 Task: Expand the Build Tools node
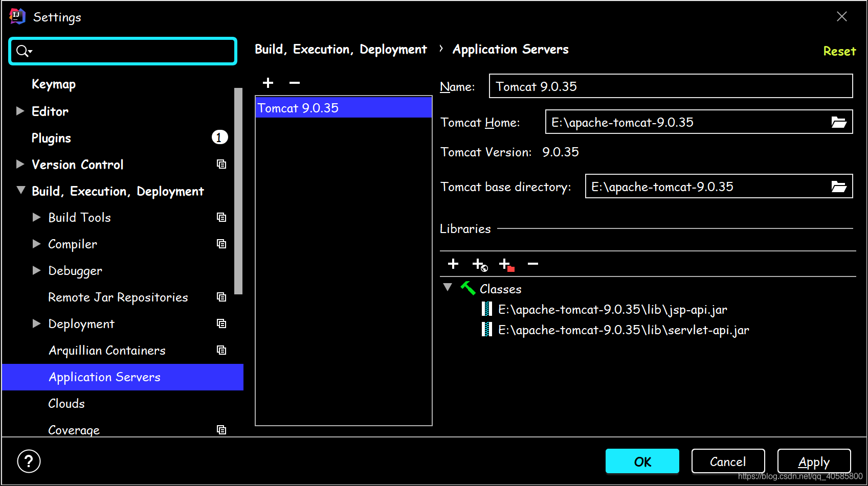pos(36,217)
